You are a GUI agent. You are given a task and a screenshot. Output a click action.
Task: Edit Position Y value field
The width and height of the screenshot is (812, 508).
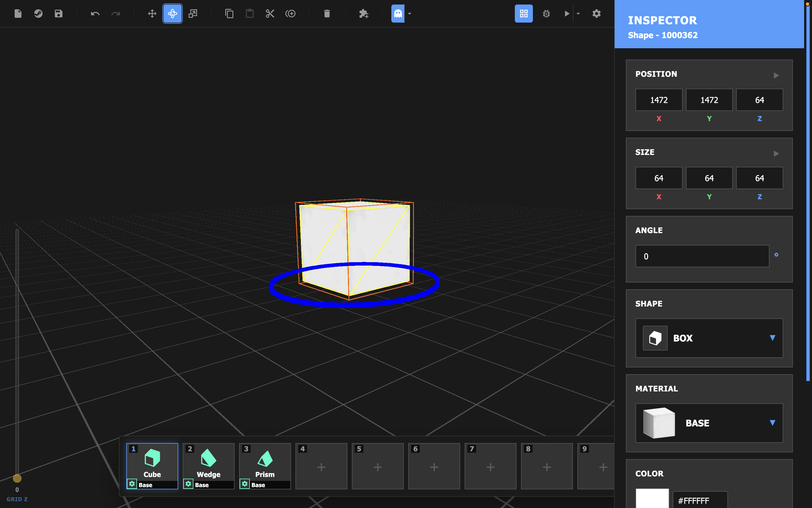[709, 100]
